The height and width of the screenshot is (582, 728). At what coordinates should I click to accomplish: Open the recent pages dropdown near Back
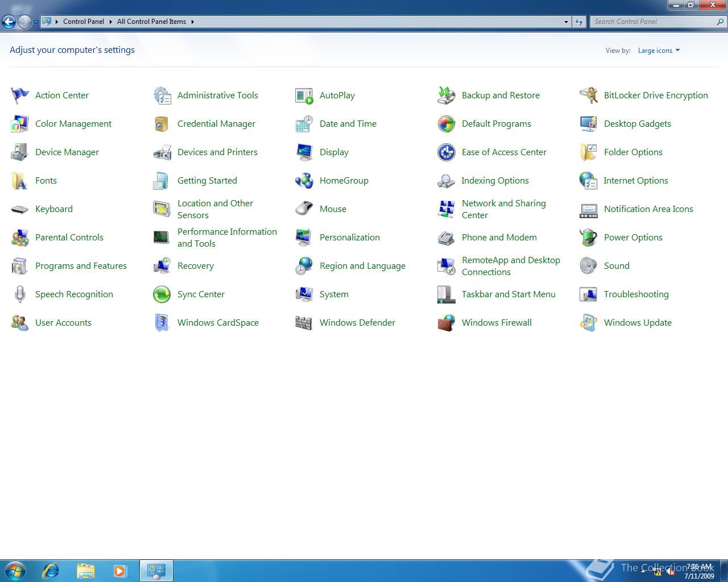point(36,22)
